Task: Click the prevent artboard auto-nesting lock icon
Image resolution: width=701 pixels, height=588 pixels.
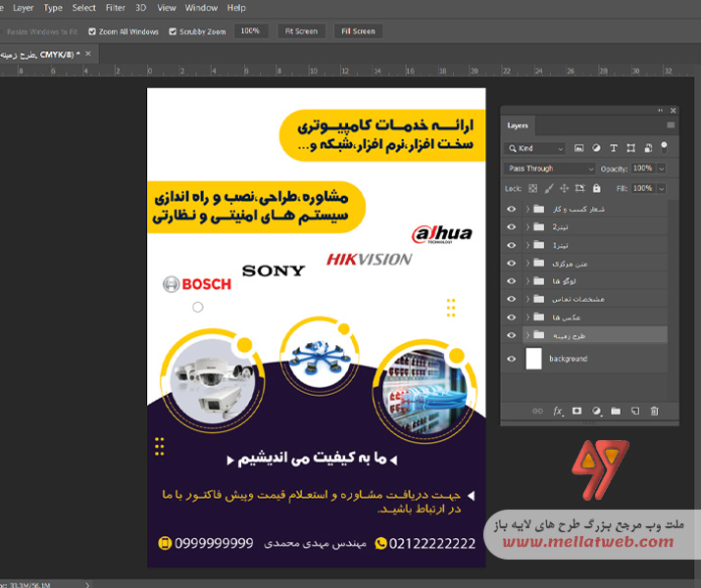Action: click(579, 188)
